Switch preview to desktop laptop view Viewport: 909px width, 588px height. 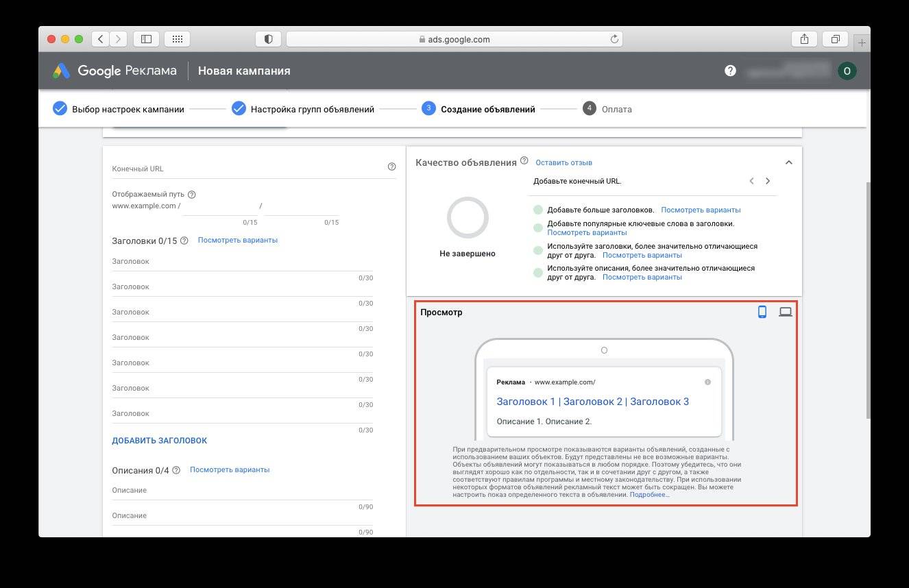click(x=786, y=313)
